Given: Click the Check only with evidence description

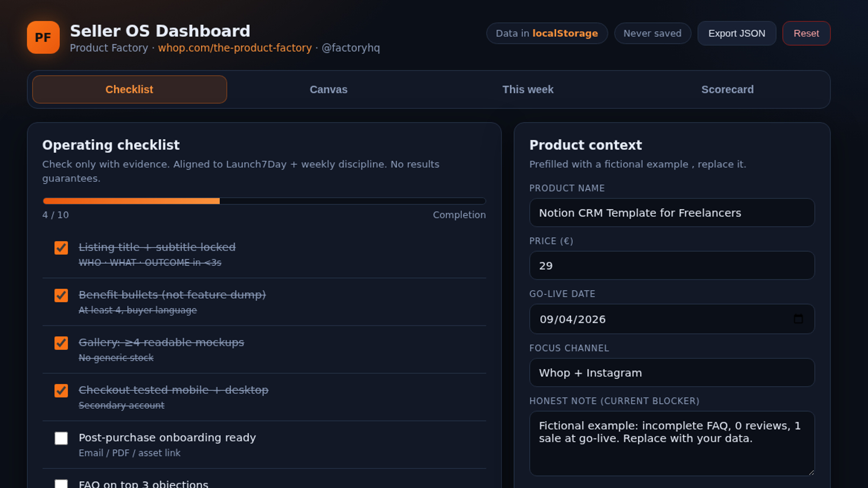Looking at the screenshot, I should coord(241,171).
